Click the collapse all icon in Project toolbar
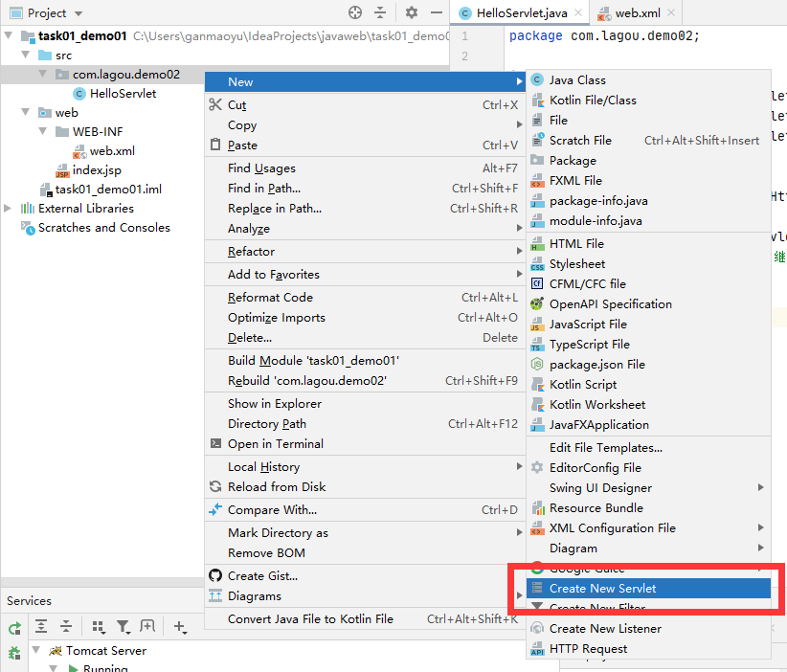 pos(380,12)
